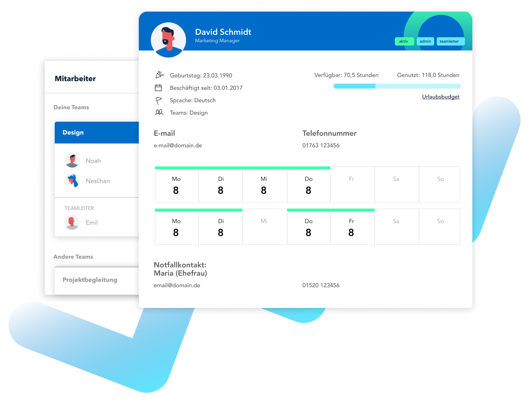Click So cell in second week row
The image size is (532, 411).
pyautogui.click(x=440, y=227)
